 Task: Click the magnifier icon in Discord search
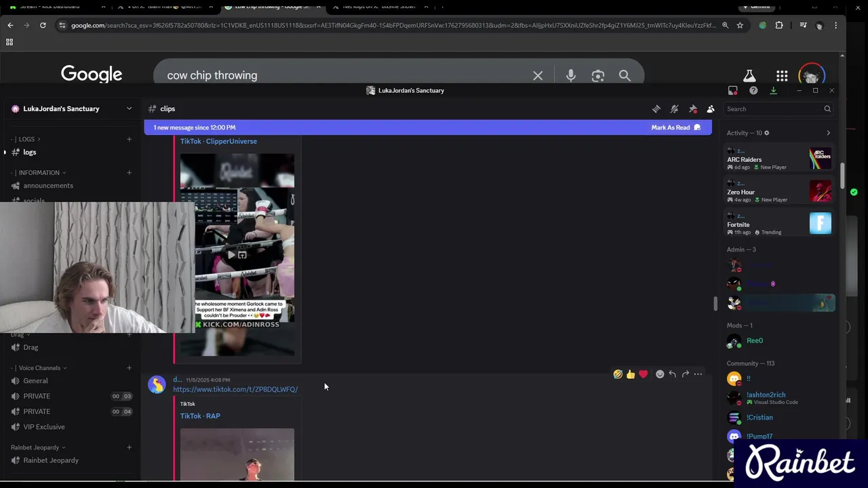(827, 108)
